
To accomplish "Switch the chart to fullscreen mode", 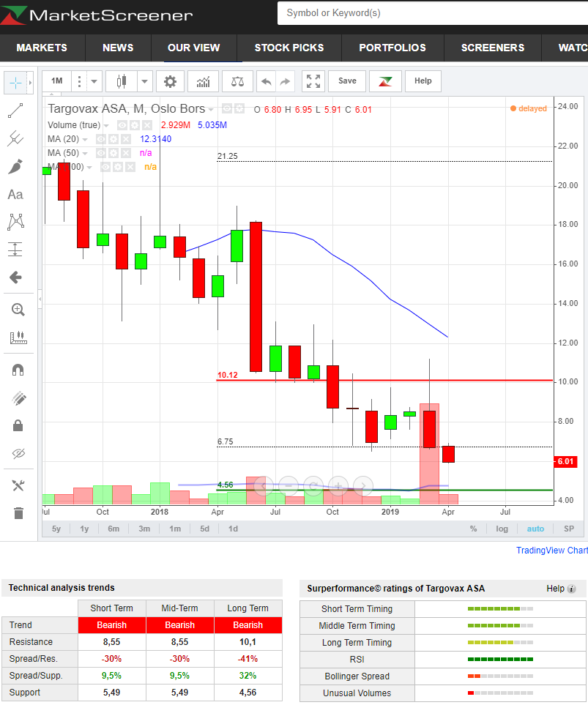I will 313,81.
